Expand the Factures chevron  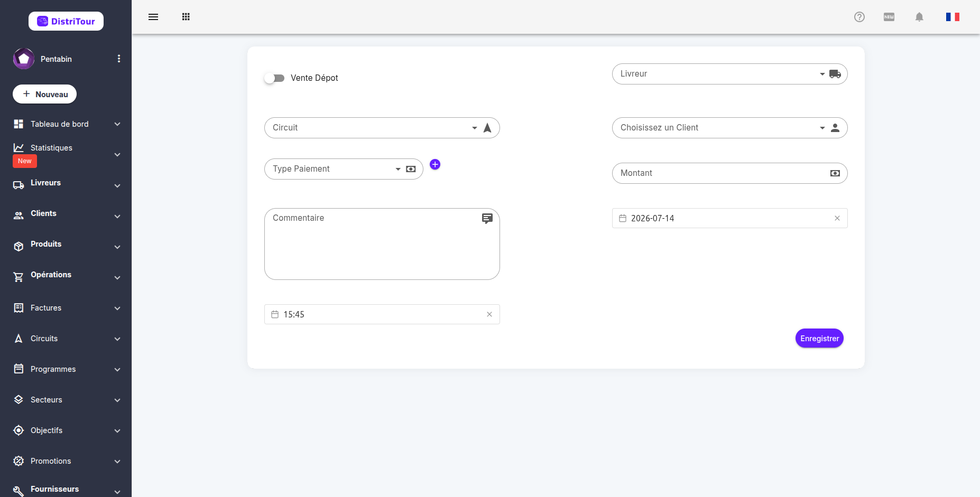pyautogui.click(x=117, y=308)
